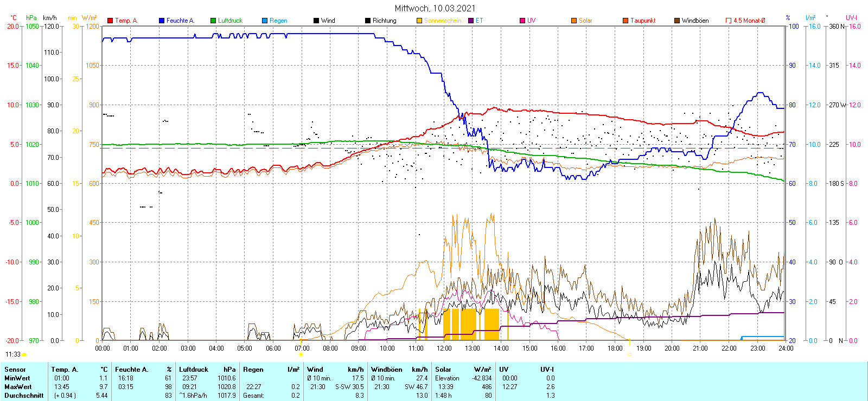This screenshot has width=868, height=401.
Task: Click the average pressure 1017.9
Action: (227, 396)
